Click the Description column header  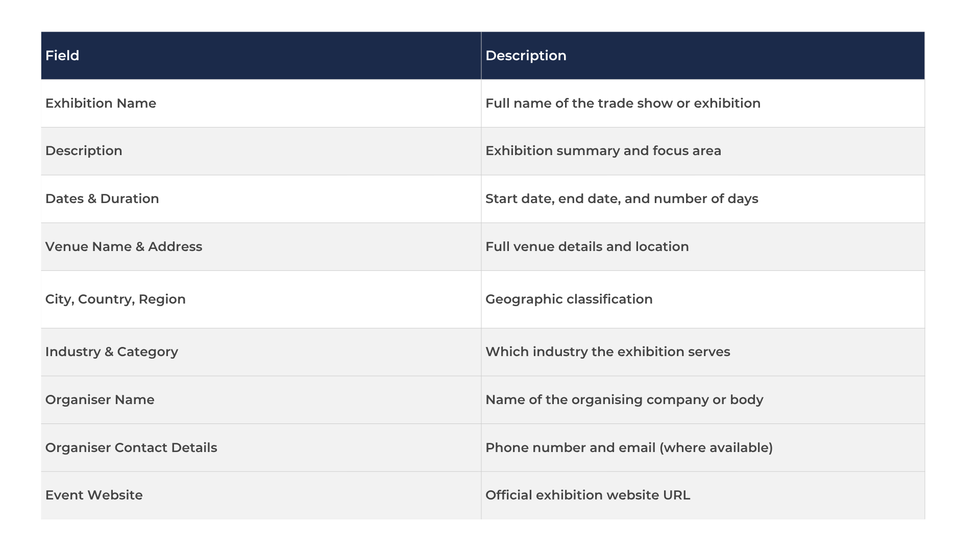526,56
